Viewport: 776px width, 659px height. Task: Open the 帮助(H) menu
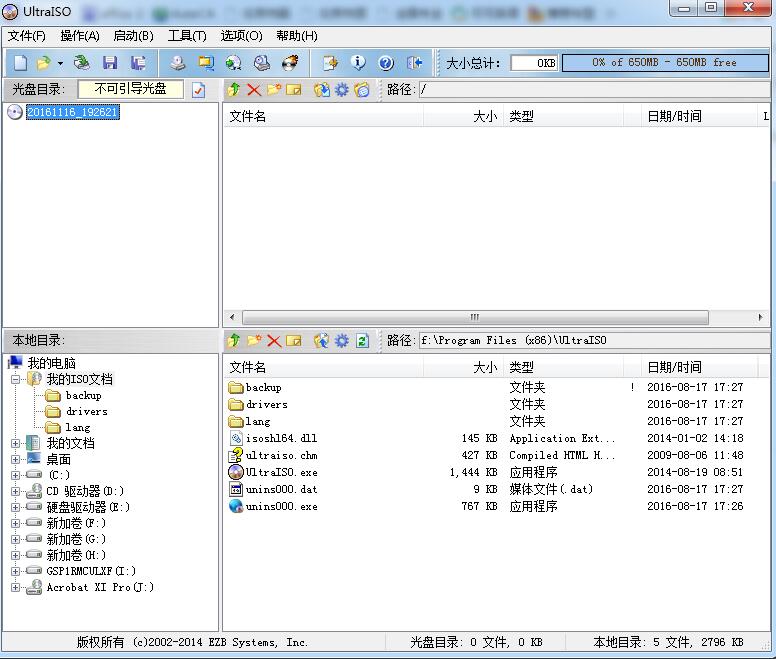[x=297, y=36]
